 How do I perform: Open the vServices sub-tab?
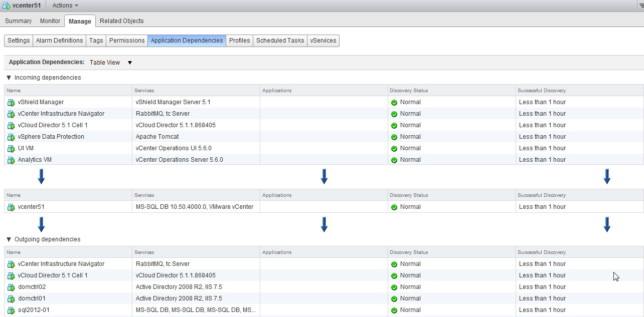[323, 41]
